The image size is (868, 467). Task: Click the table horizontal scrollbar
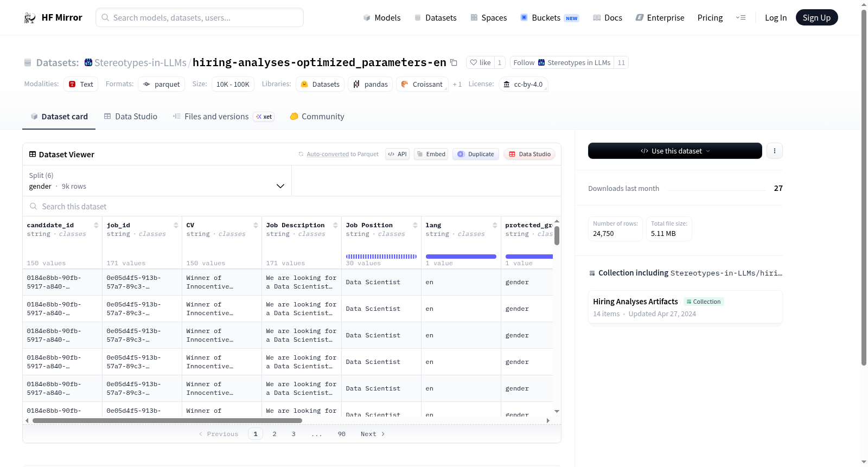[167, 420]
